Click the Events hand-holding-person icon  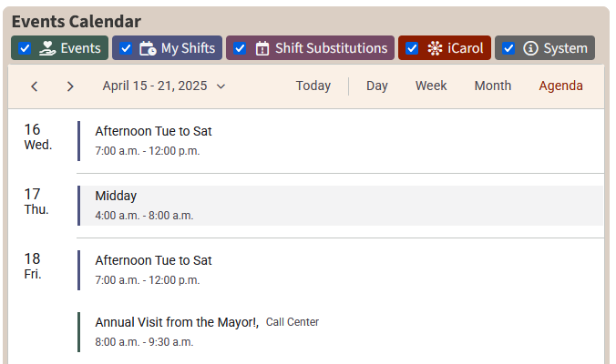[47, 48]
